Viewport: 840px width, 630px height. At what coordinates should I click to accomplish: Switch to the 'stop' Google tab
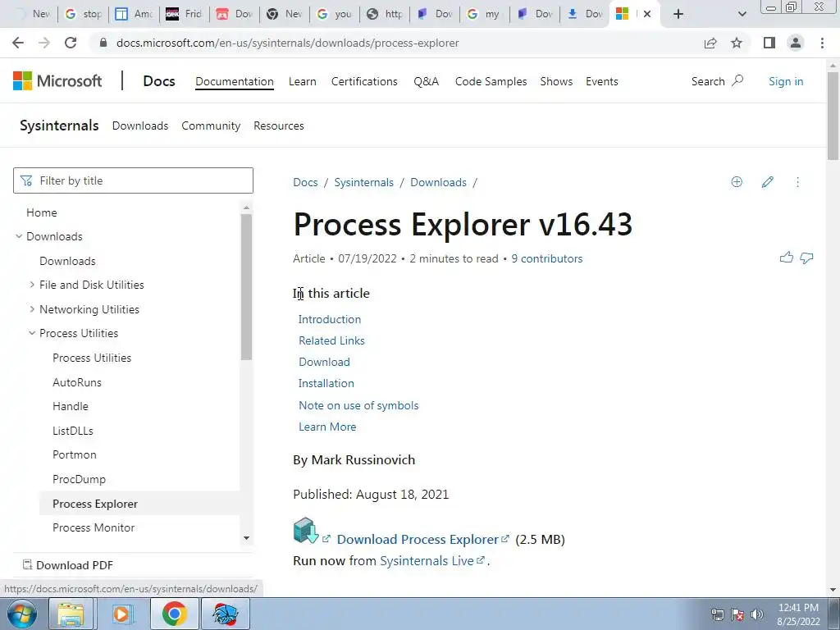84,14
